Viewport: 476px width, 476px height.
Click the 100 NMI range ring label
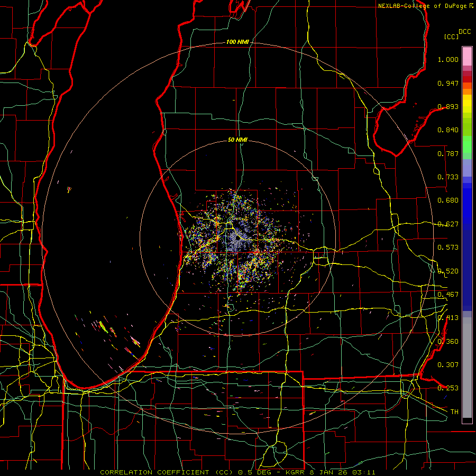click(x=237, y=42)
